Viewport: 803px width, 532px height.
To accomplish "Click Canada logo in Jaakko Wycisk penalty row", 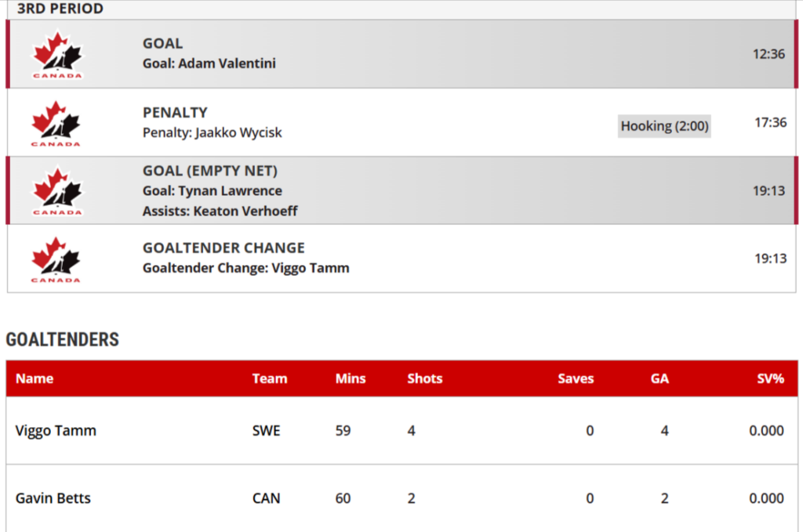I will point(56,123).
